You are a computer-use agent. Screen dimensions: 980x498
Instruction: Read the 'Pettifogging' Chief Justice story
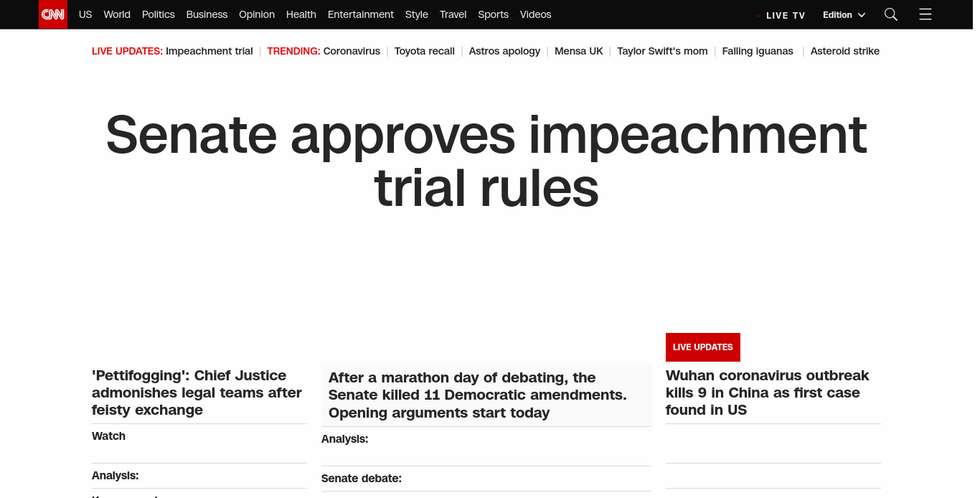197,393
